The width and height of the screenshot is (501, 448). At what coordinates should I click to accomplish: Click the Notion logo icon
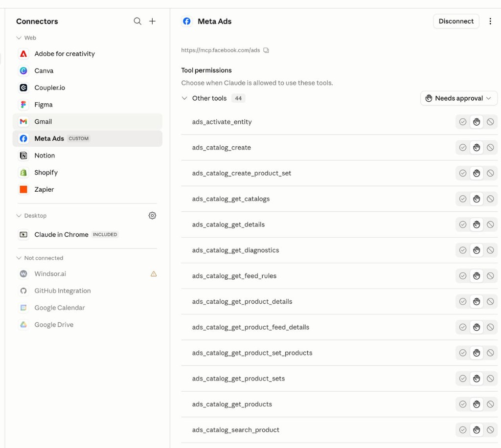pyautogui.click(x=23, y=156)
